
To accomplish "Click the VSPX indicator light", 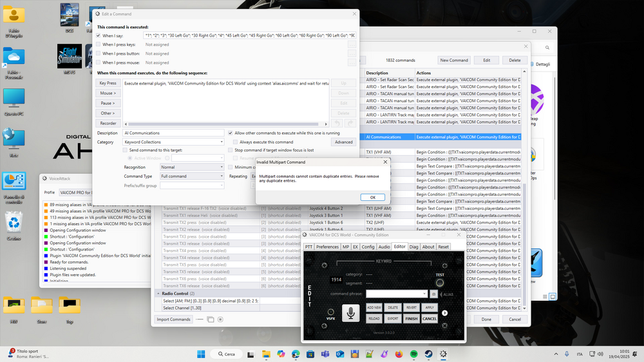I will click(x=330, y=313).
